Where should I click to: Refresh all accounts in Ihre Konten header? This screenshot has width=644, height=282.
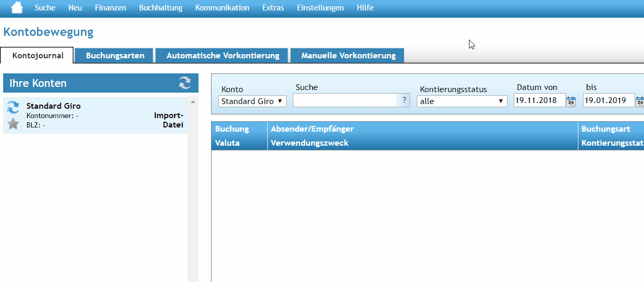(185, 83)
